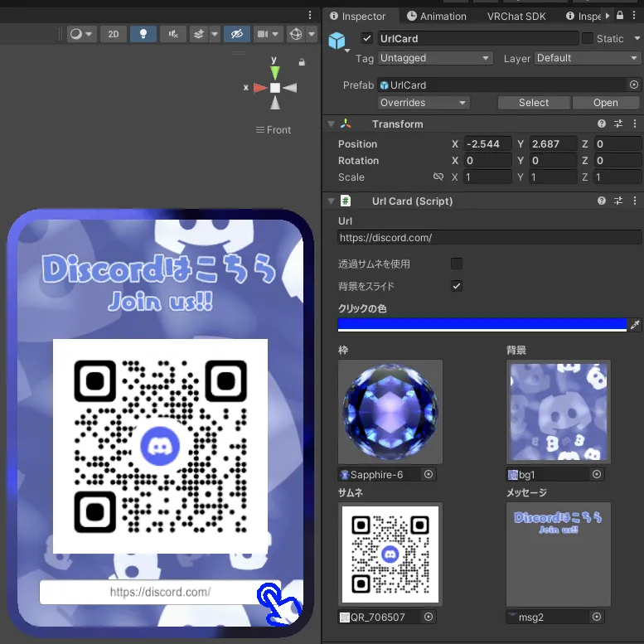The height and width of the screenshot is (644, 644).
Task: Edit Position Y value 2.687
Action: coord(553,144)
